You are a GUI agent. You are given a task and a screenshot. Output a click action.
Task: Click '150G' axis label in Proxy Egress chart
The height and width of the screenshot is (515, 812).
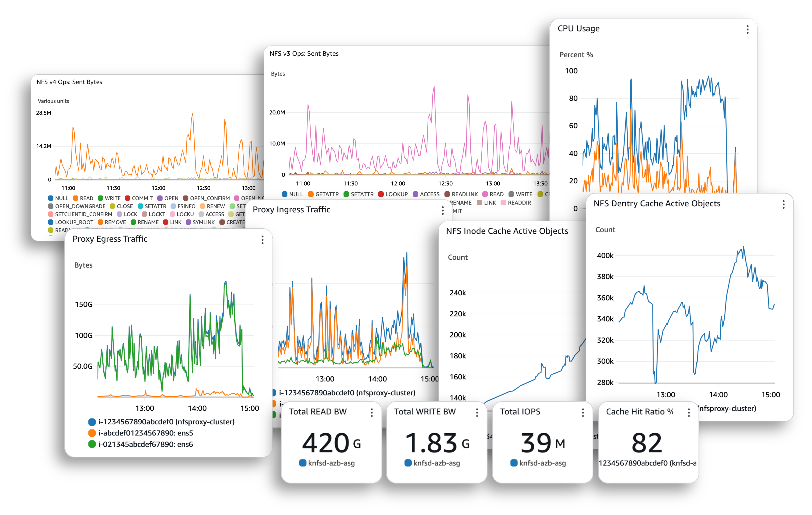84,305
